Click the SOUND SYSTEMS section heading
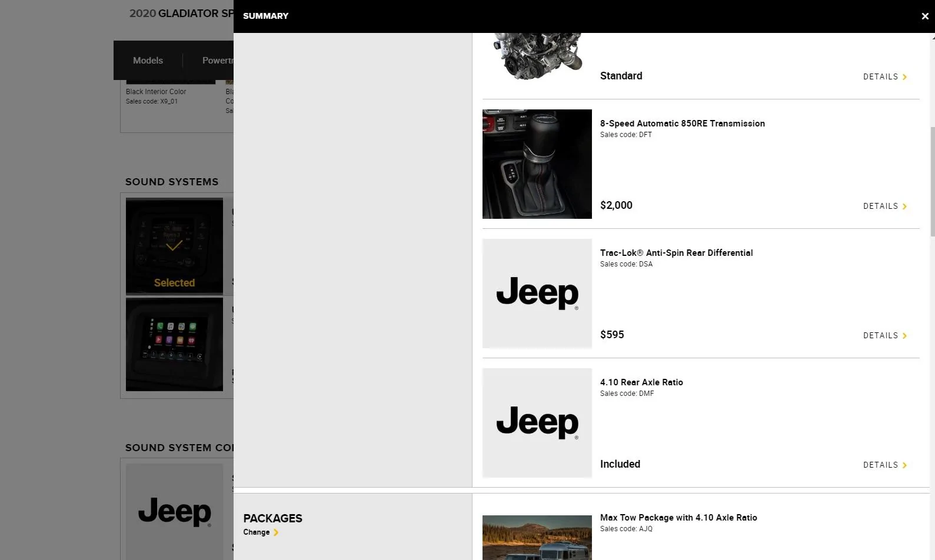This screenshot has width=935, height=560. 172,182
